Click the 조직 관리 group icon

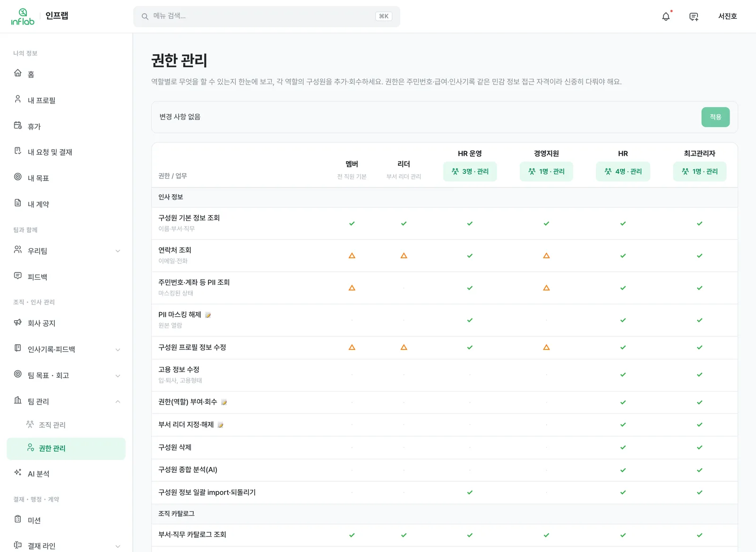tap(30, 424)
